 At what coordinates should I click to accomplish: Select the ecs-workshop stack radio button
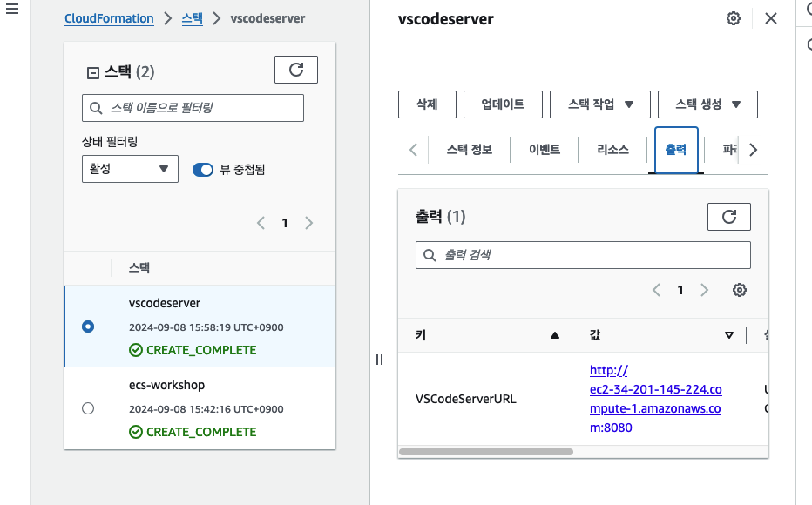click(88, 408)
